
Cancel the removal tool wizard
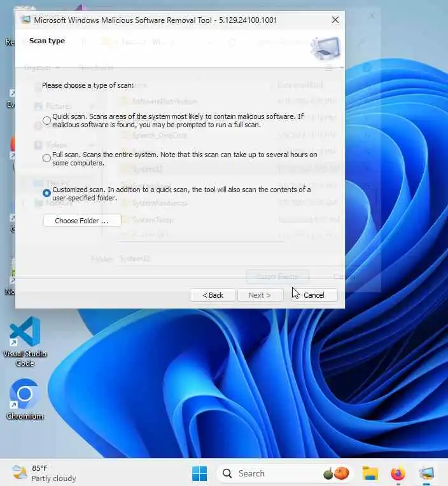coord(314,295)
